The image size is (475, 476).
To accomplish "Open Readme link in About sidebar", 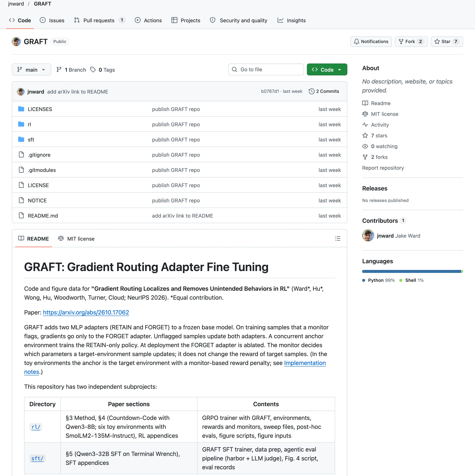I will tap(376, 103).
